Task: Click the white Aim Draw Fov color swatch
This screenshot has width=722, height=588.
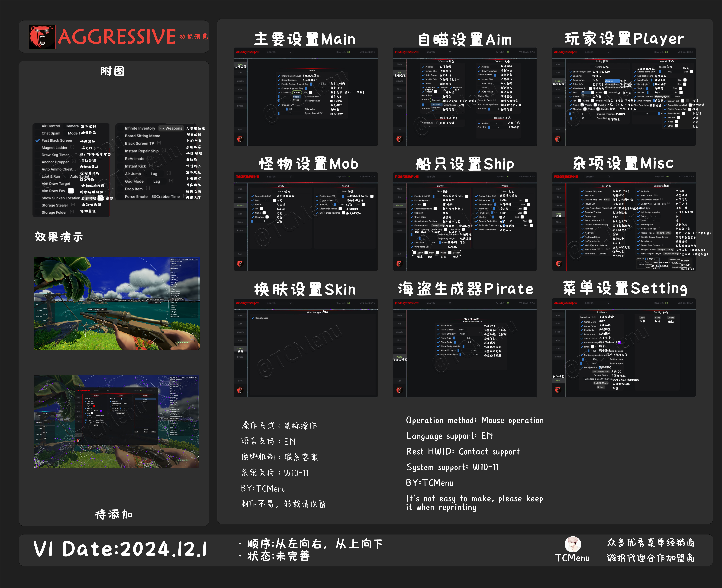Action: click(x=71, y=191)
